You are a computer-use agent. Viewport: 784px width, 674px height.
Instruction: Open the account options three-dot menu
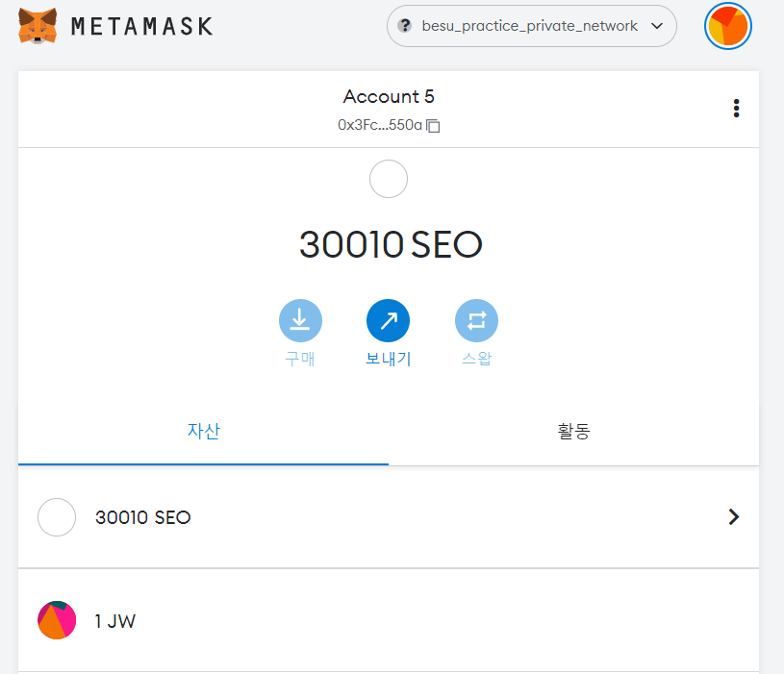[x=736, y=108]
